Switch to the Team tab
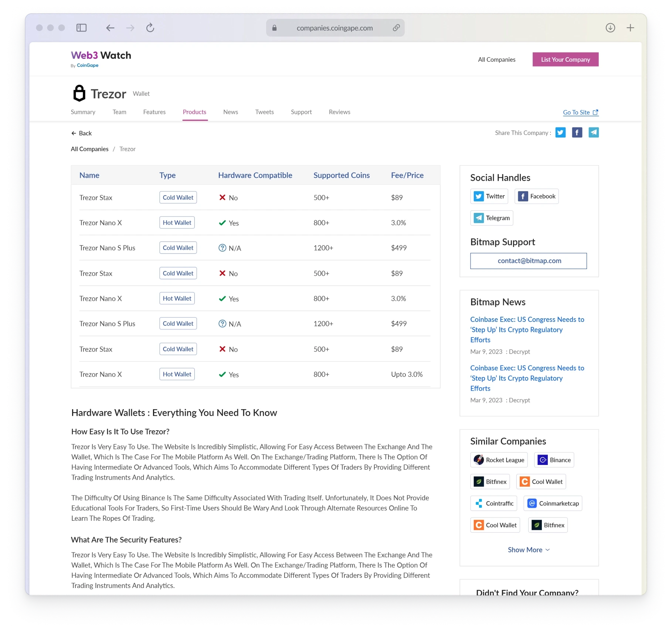Viewport: 672px width, 632px height. 119,112
